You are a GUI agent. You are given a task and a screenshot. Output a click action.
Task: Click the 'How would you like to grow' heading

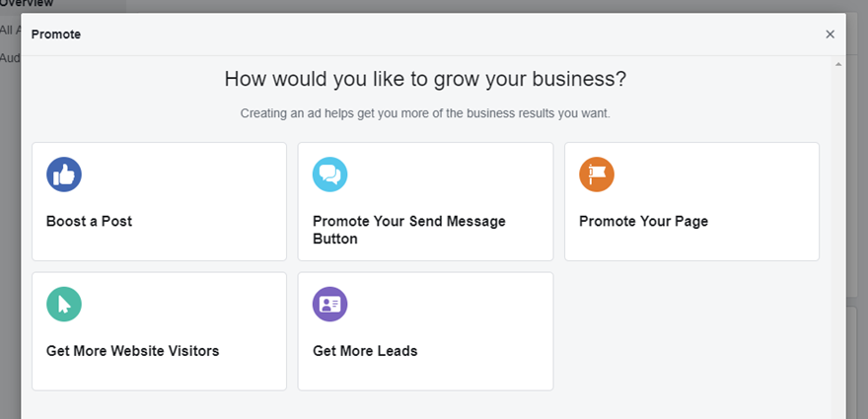[425, 79]
